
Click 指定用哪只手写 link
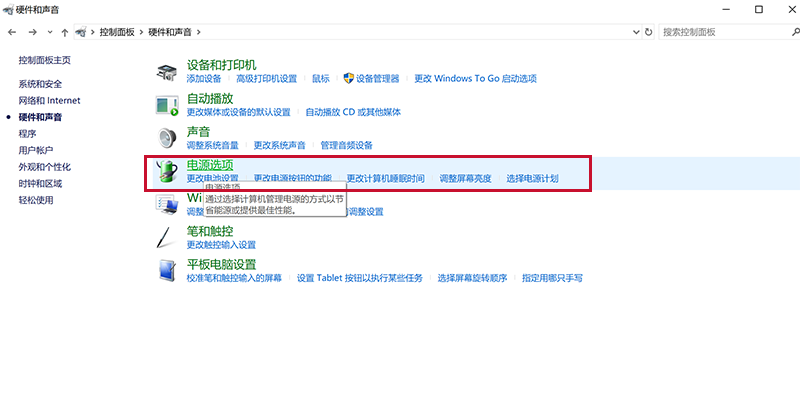pyautogui.click(x=552, y=278)
